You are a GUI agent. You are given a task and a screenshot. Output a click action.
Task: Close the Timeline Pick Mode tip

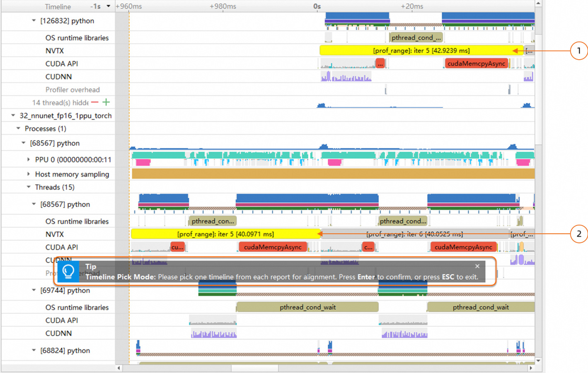coord(477,266)
